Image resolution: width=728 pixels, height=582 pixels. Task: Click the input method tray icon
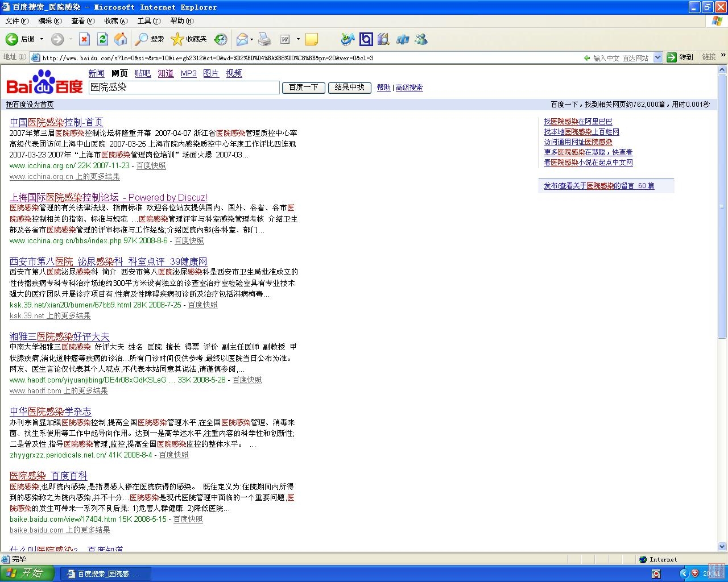[656, 573]
